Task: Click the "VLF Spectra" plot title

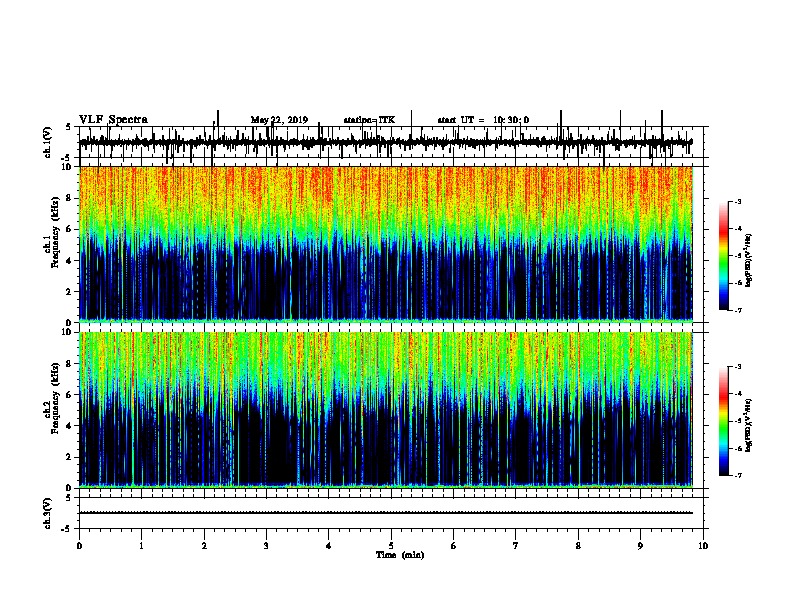Action: click(113, 120)
